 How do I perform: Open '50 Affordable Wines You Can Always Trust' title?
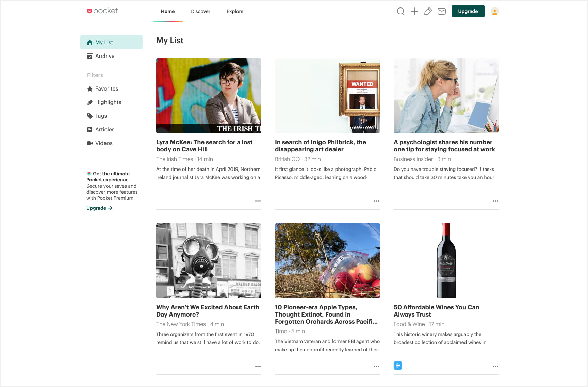pyautogui.click(x=436, y=311)
